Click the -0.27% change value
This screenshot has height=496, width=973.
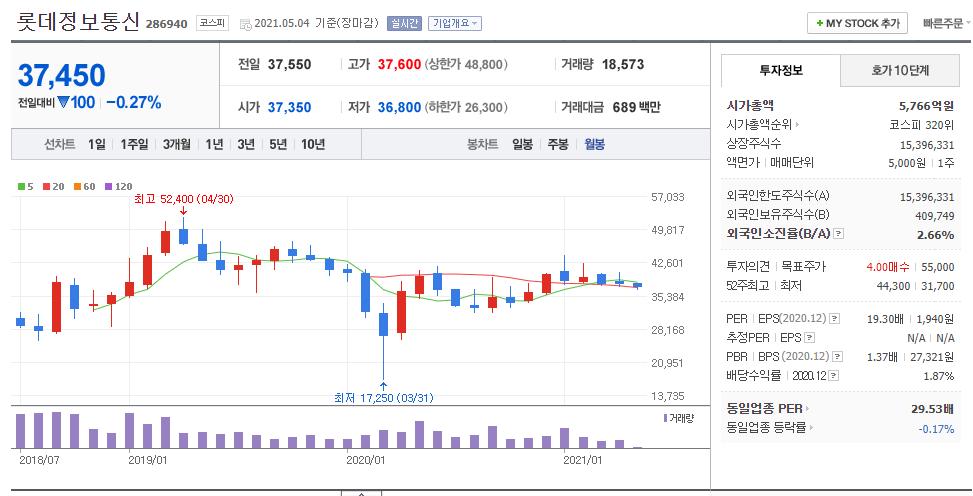[x=133, y=102]
